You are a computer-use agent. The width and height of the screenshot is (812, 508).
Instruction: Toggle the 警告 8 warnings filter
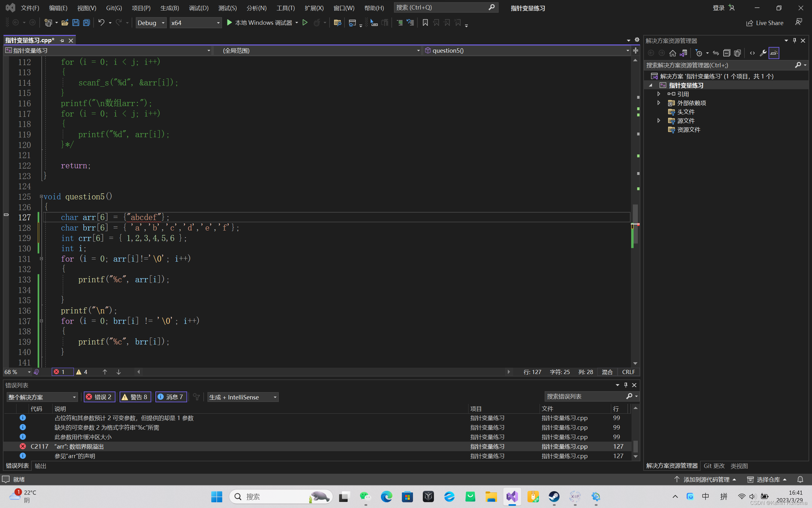(135, 397)
